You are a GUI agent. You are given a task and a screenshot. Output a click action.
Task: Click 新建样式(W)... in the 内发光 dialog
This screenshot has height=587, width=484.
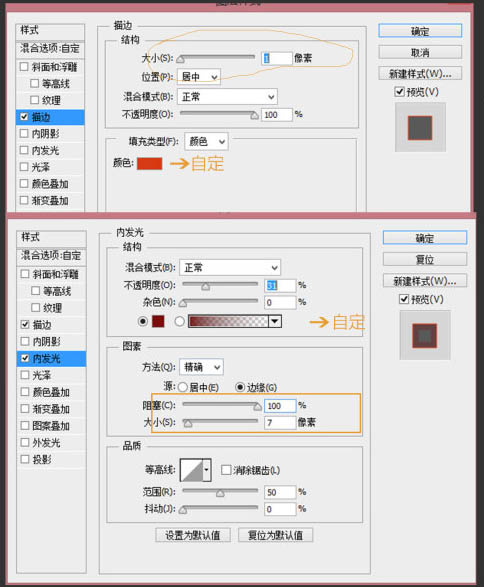(425, 280)
